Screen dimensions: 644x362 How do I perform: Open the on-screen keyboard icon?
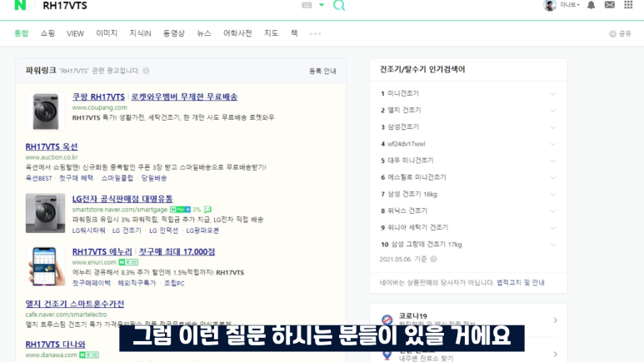pyautogui.click(x=307, y=5)
